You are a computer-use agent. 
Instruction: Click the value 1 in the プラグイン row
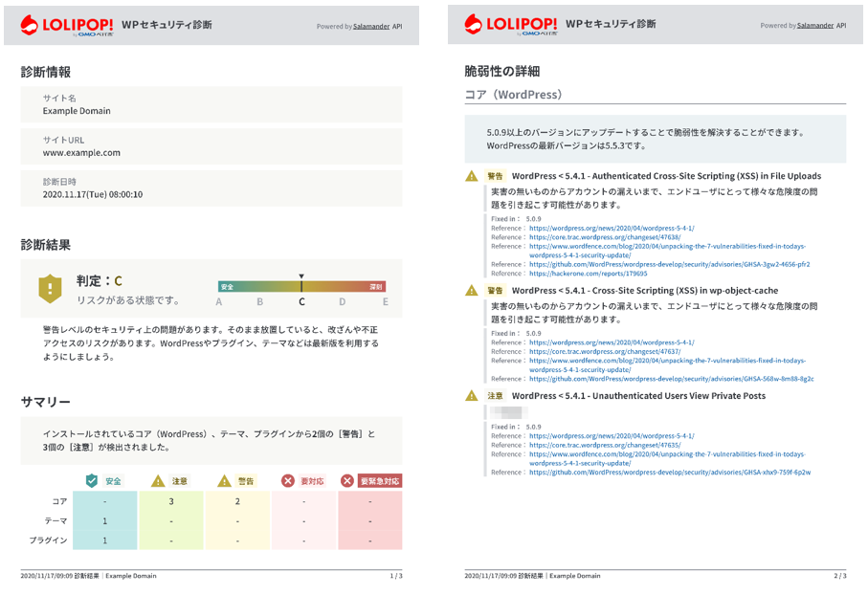(104, 540)
